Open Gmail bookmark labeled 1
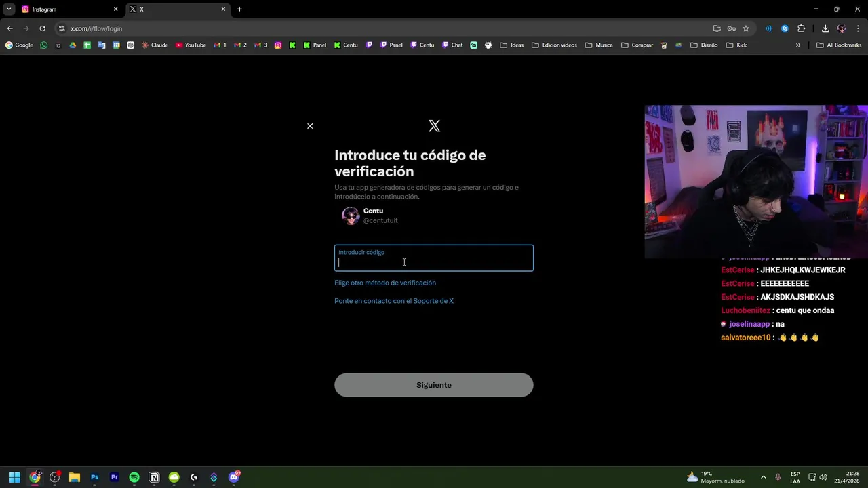The height and width of the screenshot is (488, 868). click(x=220, y=45)
